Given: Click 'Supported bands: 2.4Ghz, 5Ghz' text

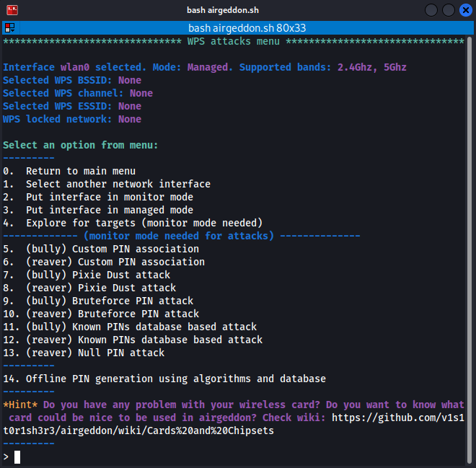Looking at the screenshot, I should 322,67.
